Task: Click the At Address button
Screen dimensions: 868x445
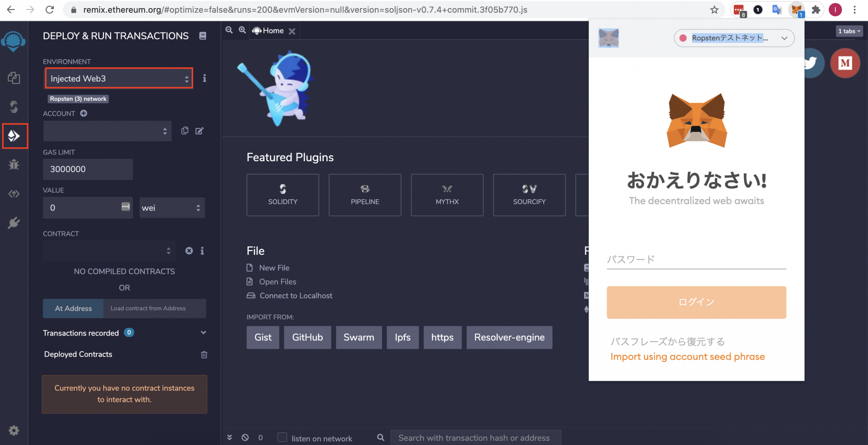Action: pos(73,308)
